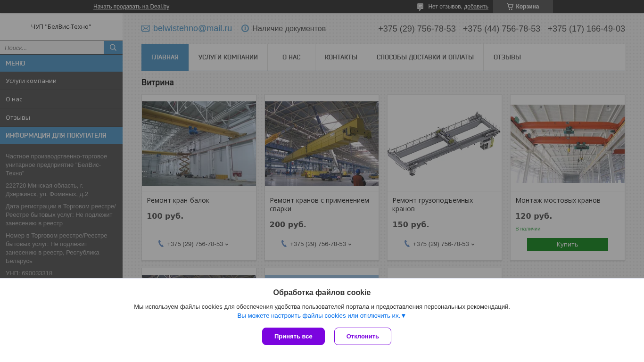The height and width of the screenshot is (362, 644).
Task: Click into the Поиск search field
Action: coord(52,48)
